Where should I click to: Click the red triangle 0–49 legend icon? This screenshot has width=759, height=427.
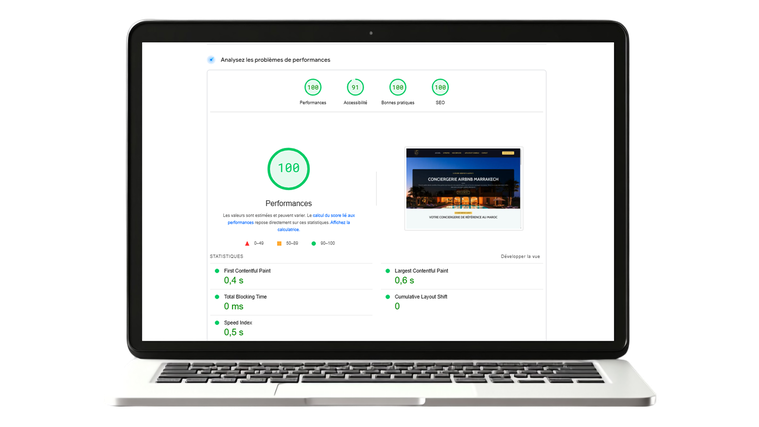[x=247, y=244]
